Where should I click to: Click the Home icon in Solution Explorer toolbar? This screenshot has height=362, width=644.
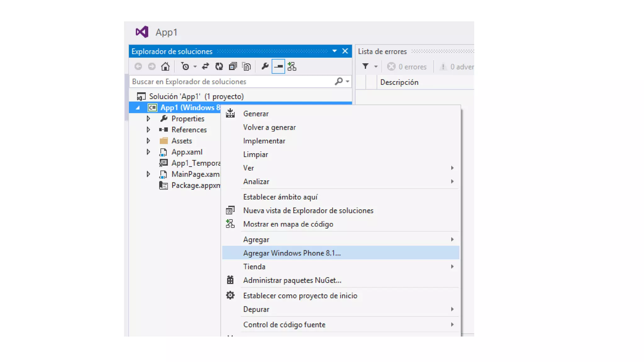(x=165, y=67)
